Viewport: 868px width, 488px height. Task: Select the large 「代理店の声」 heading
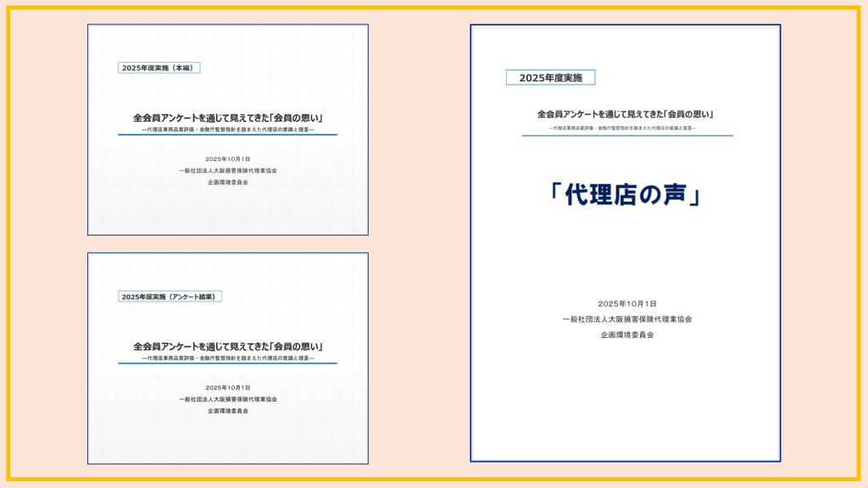point(626,194)
